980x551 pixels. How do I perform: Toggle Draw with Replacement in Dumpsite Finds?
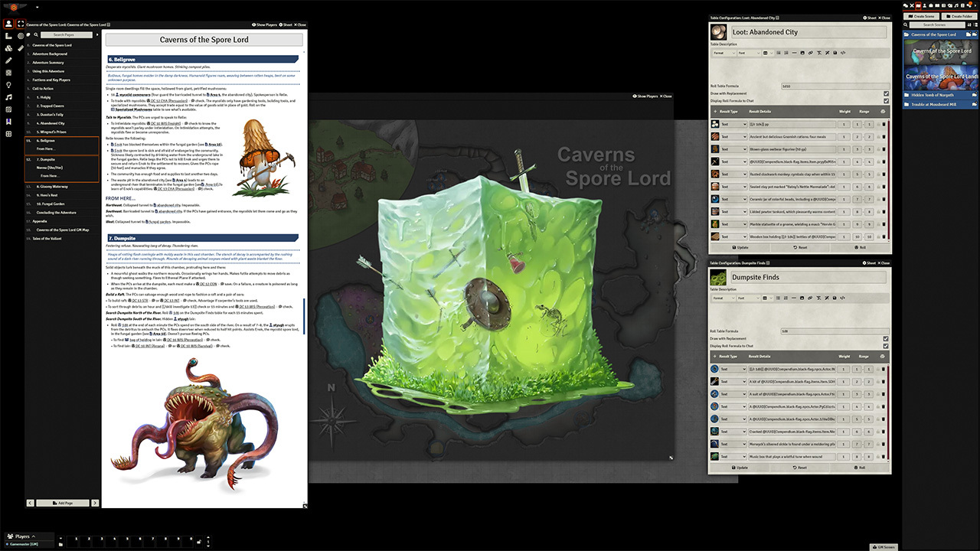pos(886,338)
